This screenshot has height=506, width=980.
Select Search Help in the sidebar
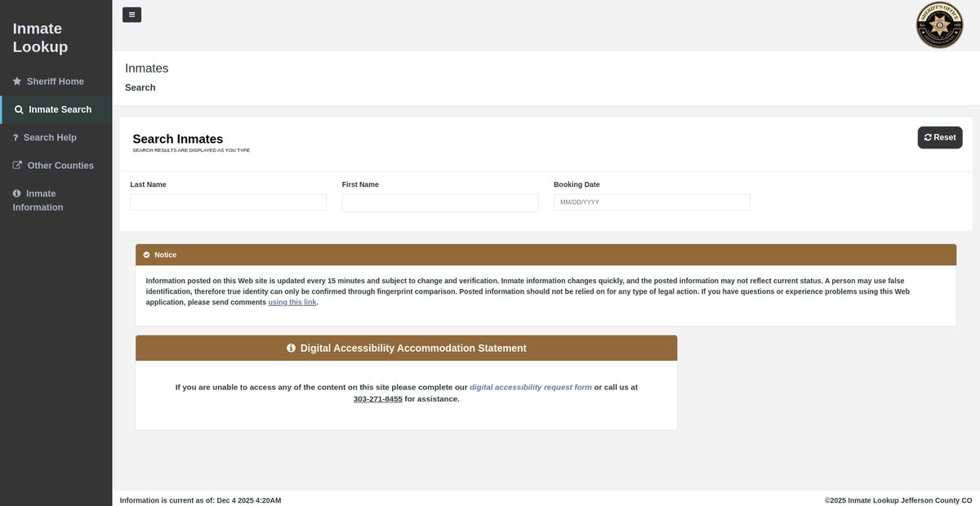pyautogui.click(x=50, y=138)
